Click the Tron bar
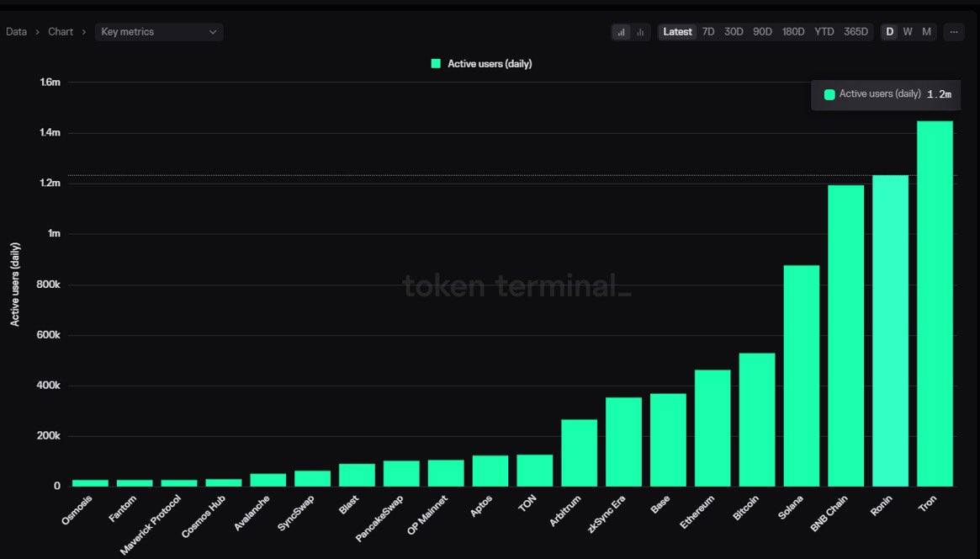The width and height of the screenshot is (980, 559). tap(935, 304)
